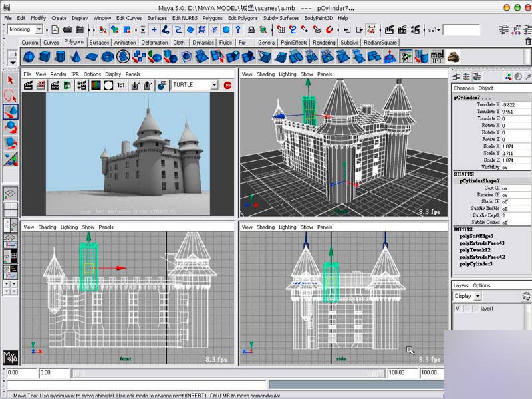Toggle the Make Live magnet icon

[x=329, y=30]
